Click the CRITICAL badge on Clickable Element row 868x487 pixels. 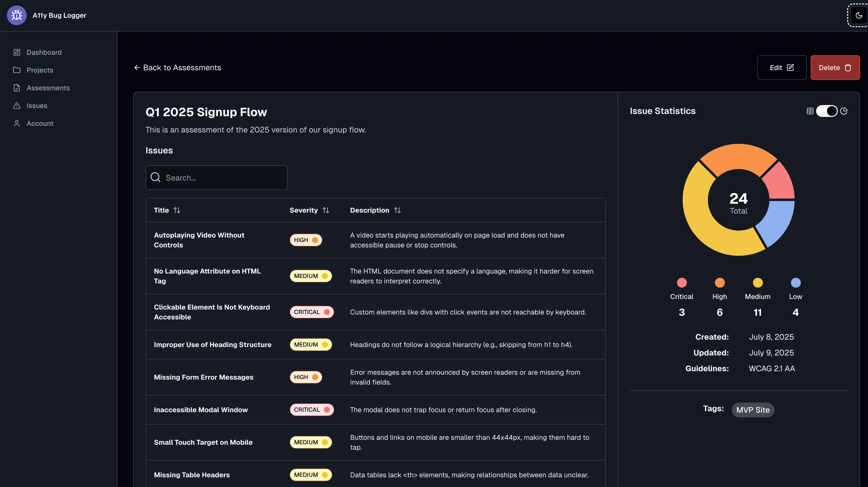(x=312, y=312)
